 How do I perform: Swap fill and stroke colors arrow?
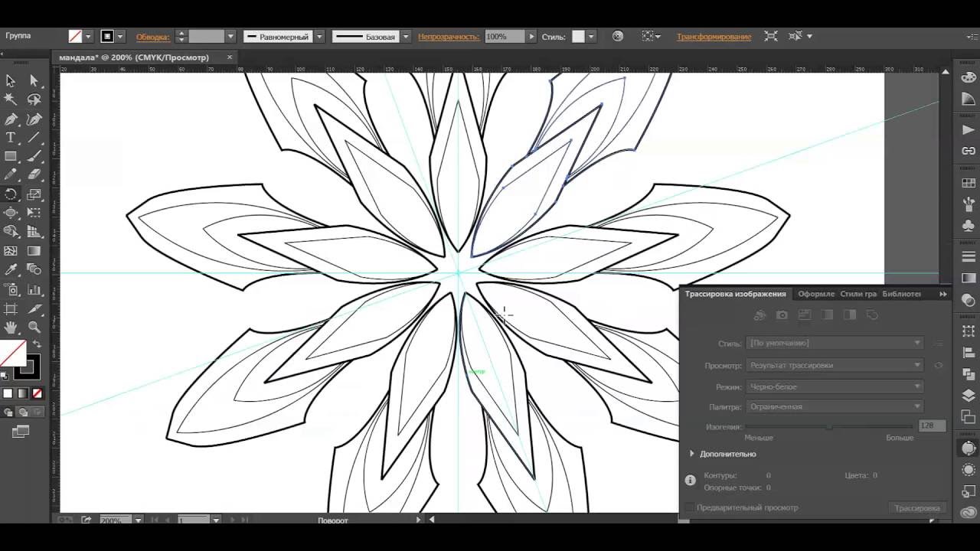(x=37, y=345)
